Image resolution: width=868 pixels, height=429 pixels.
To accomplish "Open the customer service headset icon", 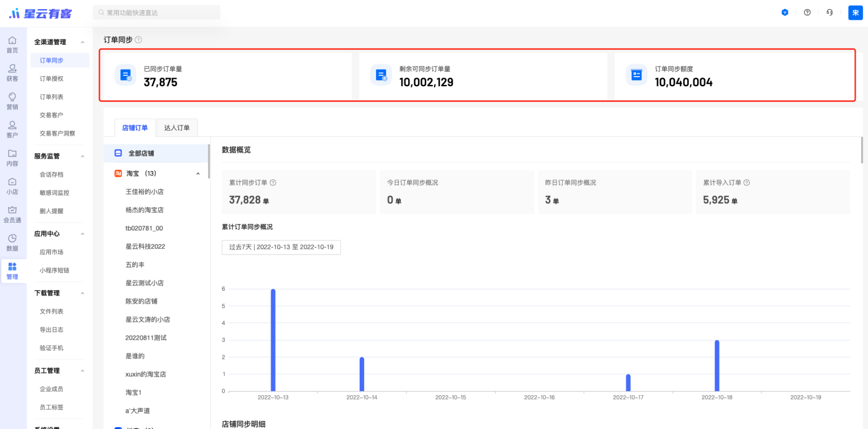I will coord(829,13).
